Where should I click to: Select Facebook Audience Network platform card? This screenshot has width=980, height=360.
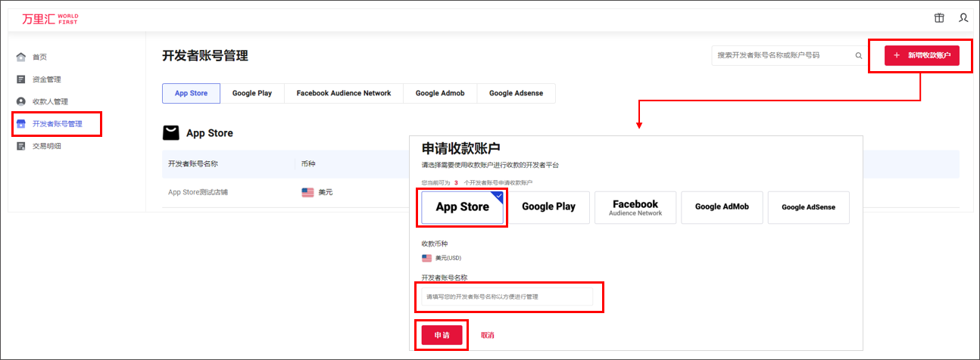pyautogui.click(x=635, y=207)
